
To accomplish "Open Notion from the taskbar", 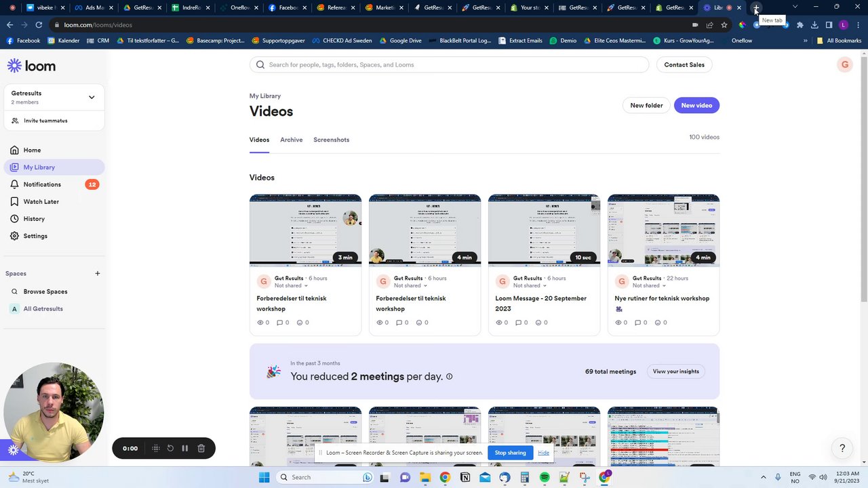I will [465, 477].
